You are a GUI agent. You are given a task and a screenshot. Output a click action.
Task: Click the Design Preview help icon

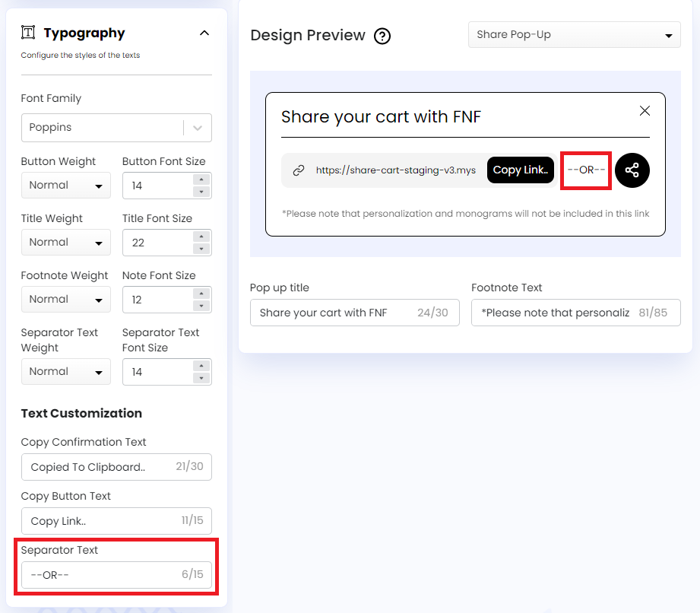(x=382, y=36)
